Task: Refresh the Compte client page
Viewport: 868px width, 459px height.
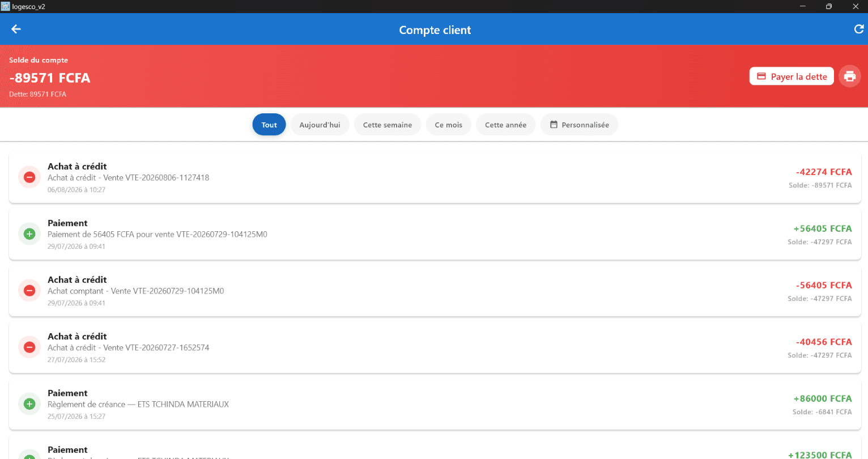Action: 859,29
